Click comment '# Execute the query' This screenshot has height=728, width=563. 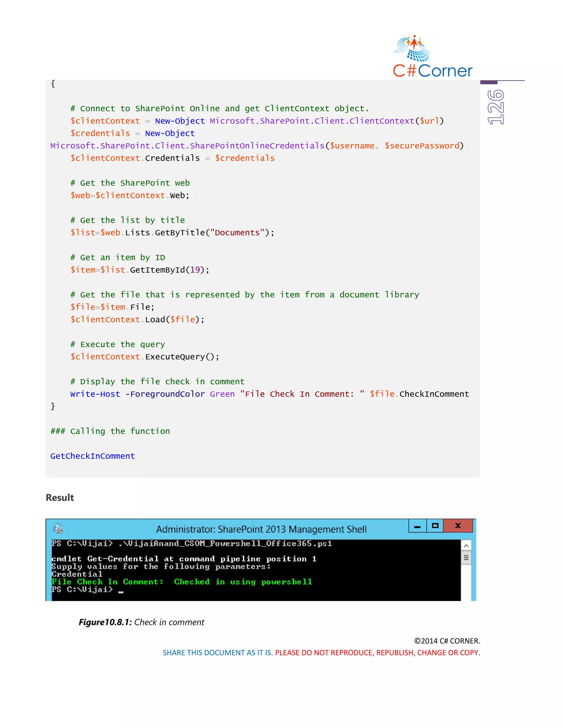[118, 344]
